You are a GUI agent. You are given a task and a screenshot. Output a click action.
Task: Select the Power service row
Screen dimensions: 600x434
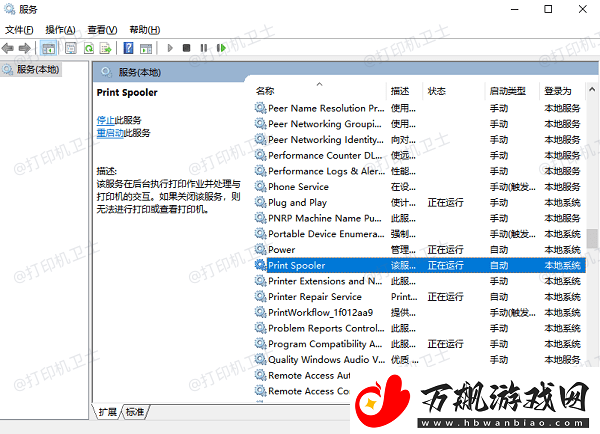point(420,250)
